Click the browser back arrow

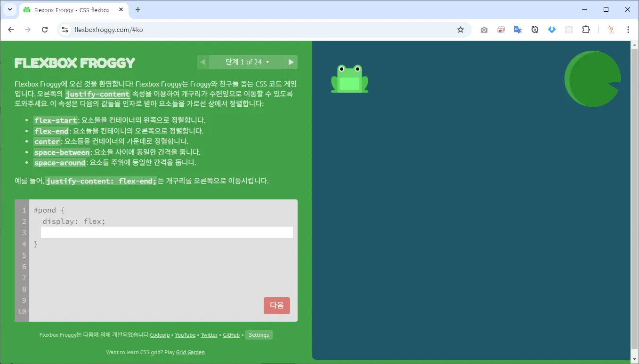point(11,30)
